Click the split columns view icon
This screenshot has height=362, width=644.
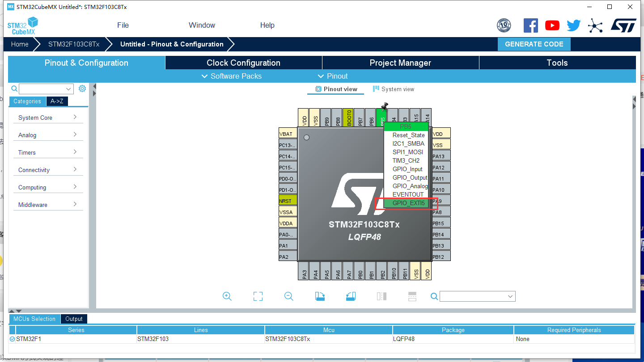[x=381, y=296]
